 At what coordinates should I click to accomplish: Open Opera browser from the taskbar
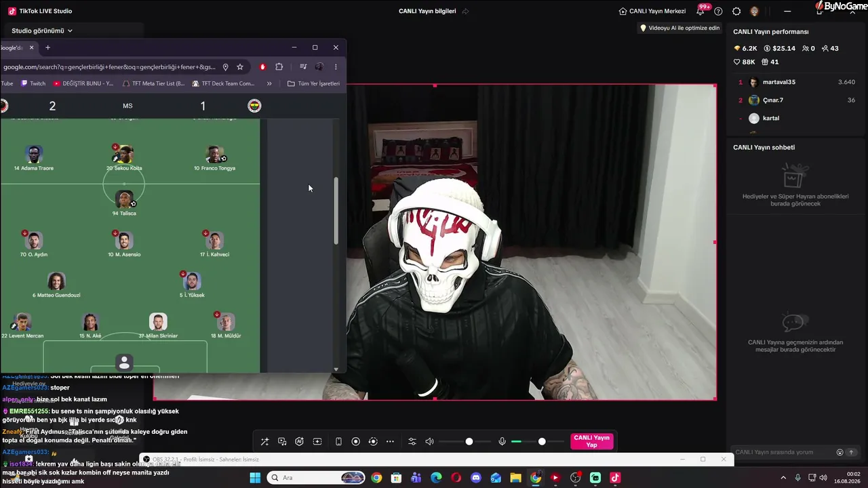click(x=456, y=478)
